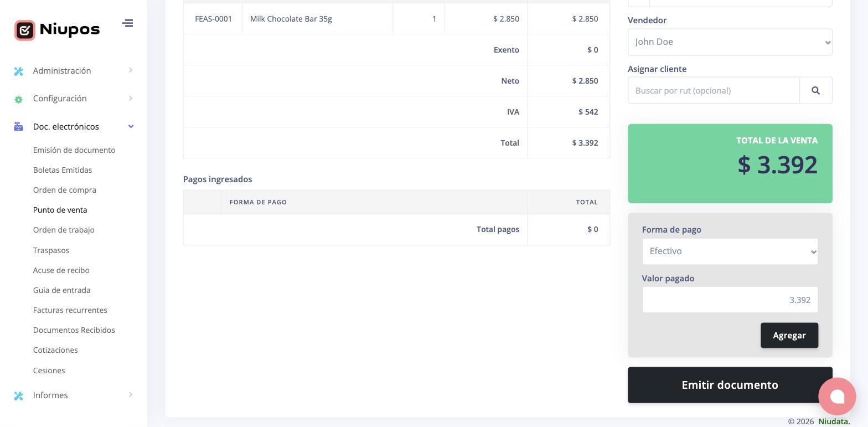Click the Niupos logo icon

pos(25,30)
